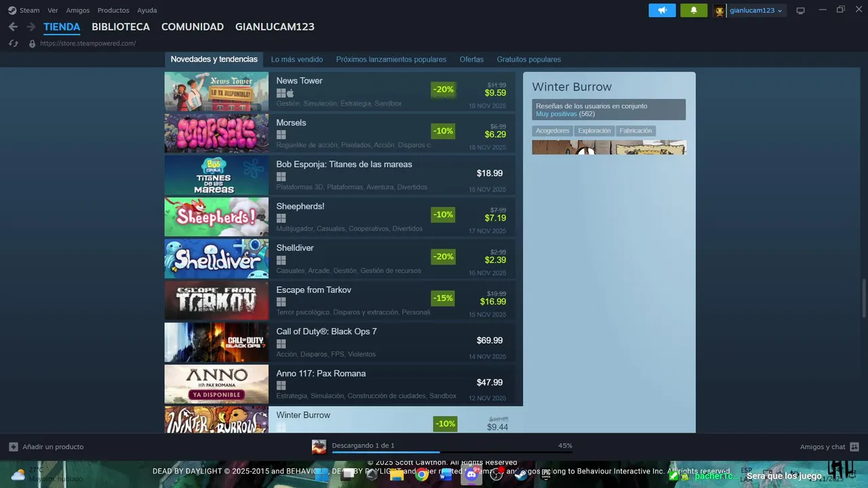Click the Anno 117: Pax Romana title
This screenshot has width=868, height=488.
[x=321, y=373]
